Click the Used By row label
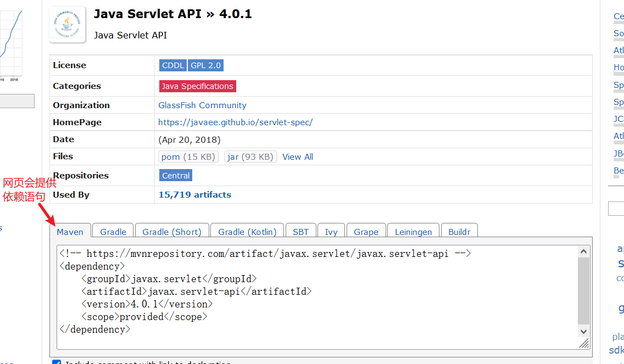This screenshot has width=624, height=364. tap(71, 194)
